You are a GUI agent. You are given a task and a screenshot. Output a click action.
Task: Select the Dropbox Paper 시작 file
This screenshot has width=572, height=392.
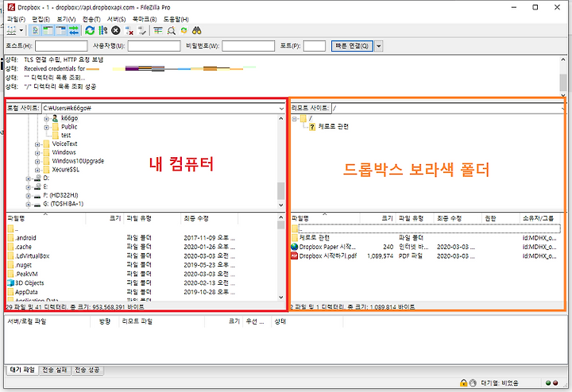pos(426,247)
